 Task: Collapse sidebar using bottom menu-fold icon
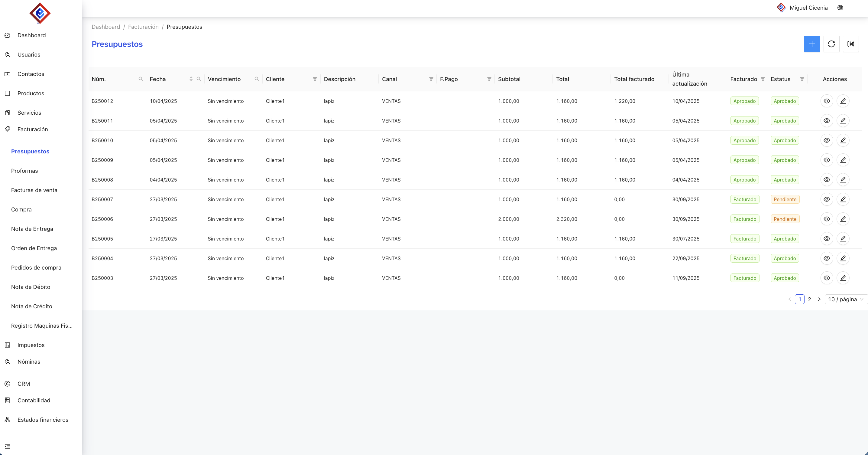point(8,446)
